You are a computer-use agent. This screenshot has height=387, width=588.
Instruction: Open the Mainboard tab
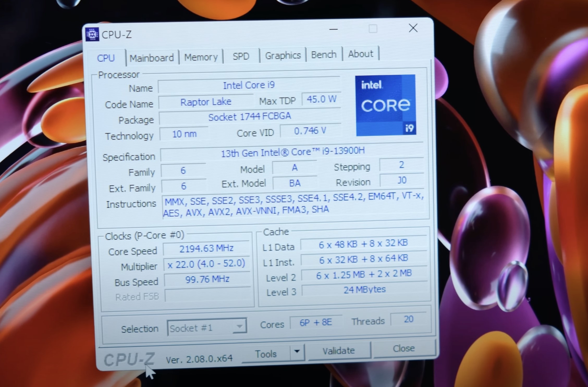pyautogui.click(x=152, y=58)
